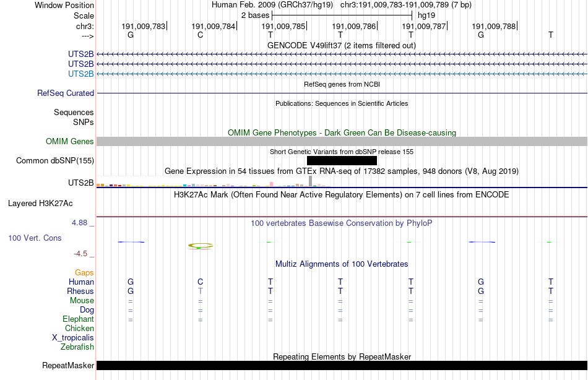
Task: Click the C in the Human alignment row
Action: 201,282
